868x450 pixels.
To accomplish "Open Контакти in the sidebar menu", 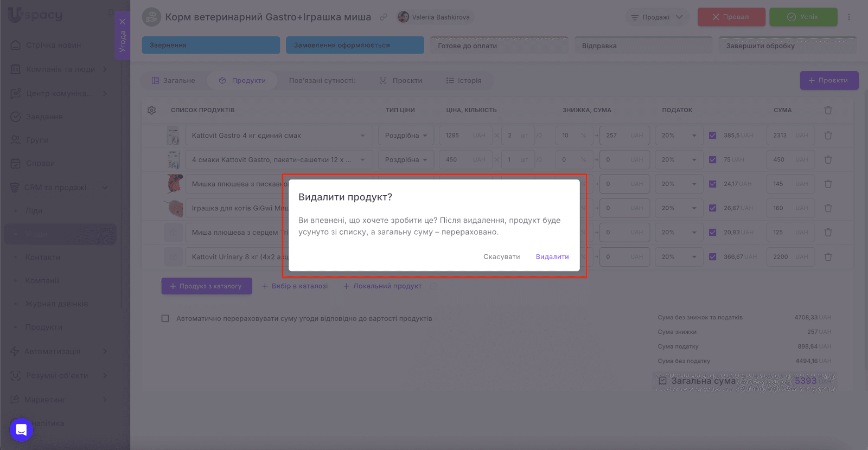I will (43, 257).
